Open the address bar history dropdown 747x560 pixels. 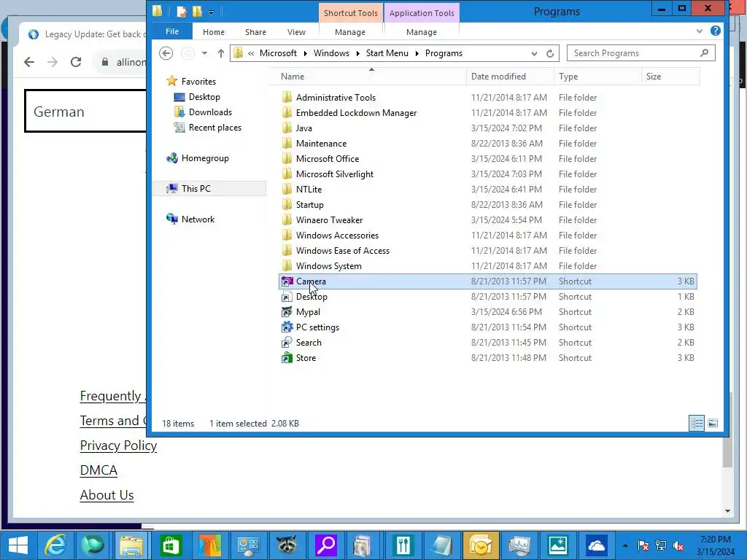[x=534, y=53]
